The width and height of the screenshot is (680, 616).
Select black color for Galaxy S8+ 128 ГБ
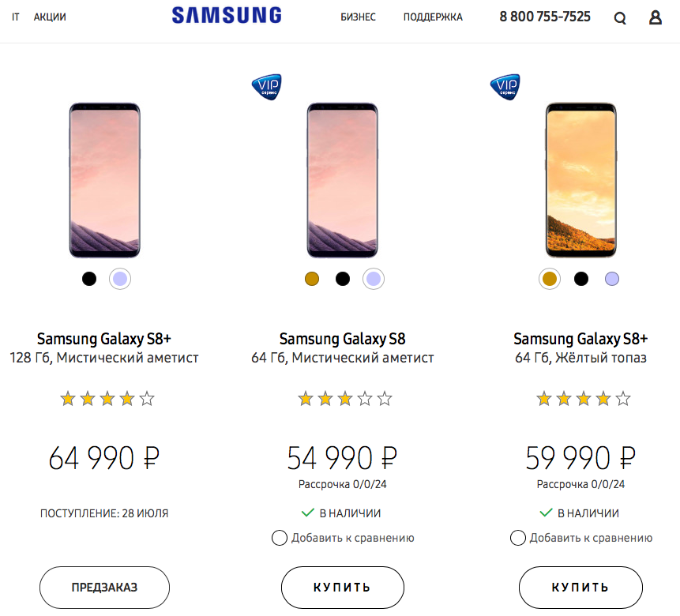pyautogui.click(x=89, y=279)
